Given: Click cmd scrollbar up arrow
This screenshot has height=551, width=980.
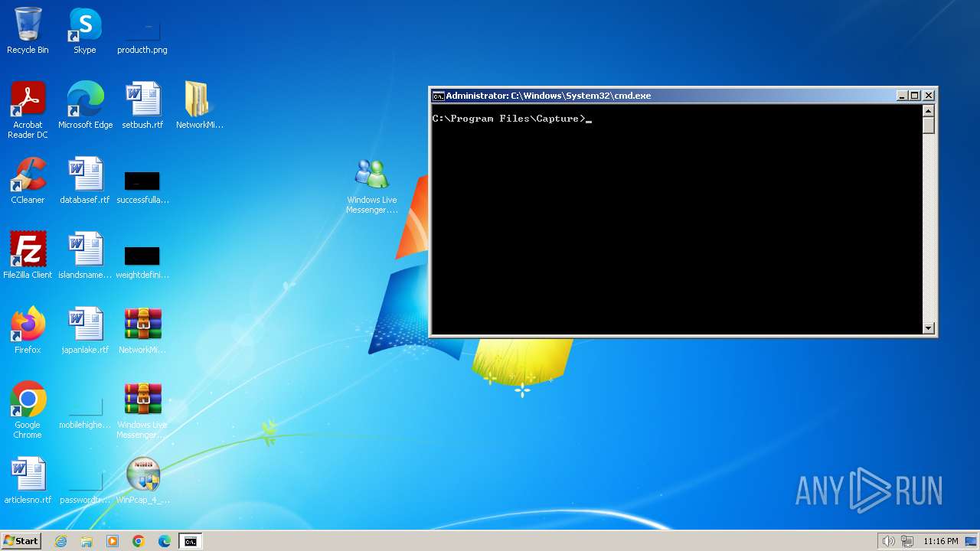Looking at the screenshot, I should (929, 112).
